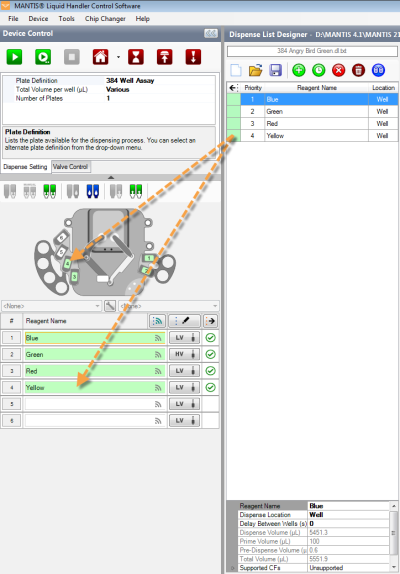This screenshot has width=400, height=574.
Task: Click the red exclamation alert icon
Action: (x=193, y=57)
